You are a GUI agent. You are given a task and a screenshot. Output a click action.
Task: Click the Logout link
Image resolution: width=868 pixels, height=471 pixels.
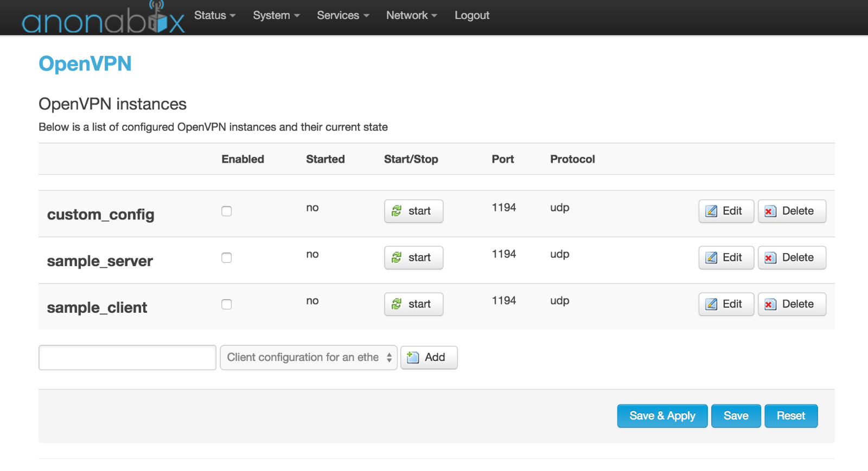pos(472,15)
